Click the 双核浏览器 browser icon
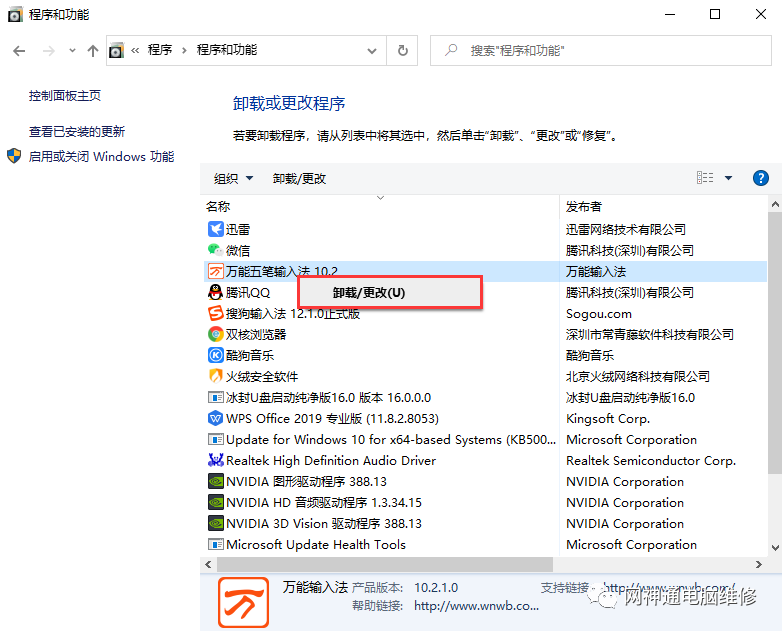 (x=215, y=334)
